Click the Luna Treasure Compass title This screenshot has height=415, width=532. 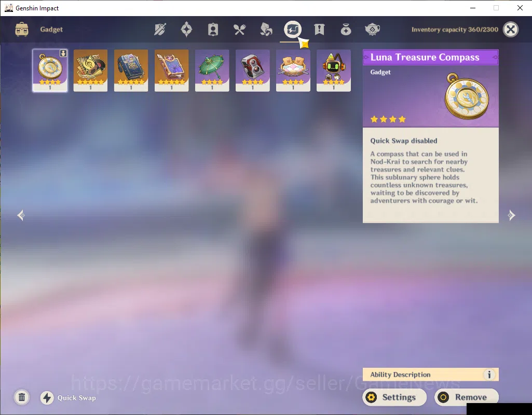425,57
